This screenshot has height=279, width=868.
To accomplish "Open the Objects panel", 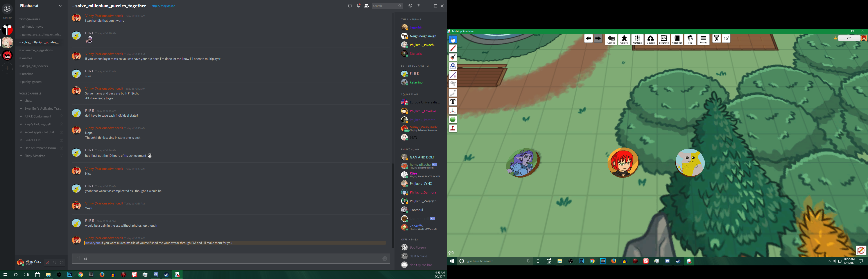I will point(624,39).
